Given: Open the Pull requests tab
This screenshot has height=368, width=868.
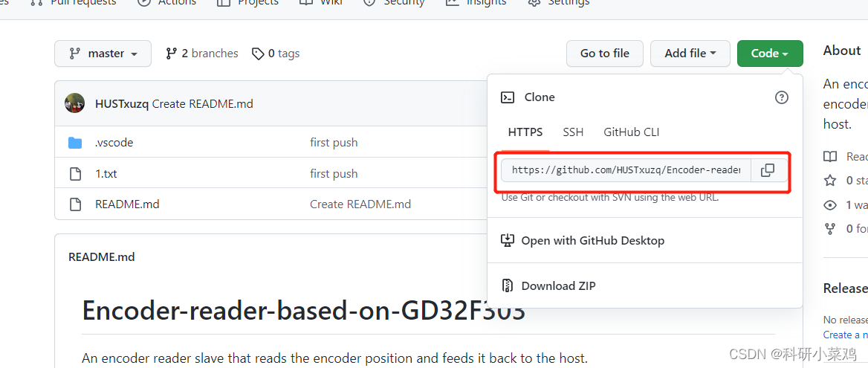Looking at the screenshot, I should pos(74,3).
